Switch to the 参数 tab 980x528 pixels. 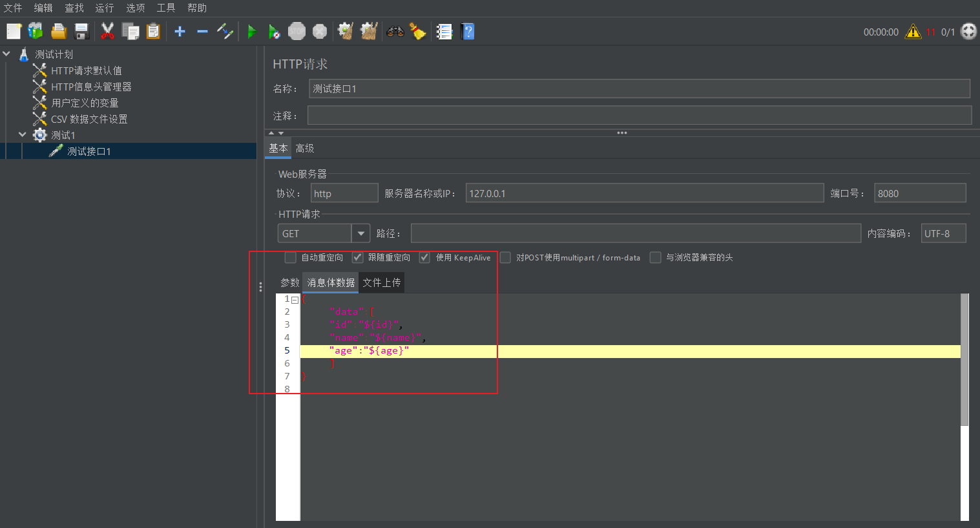click(x=290, y=282)
